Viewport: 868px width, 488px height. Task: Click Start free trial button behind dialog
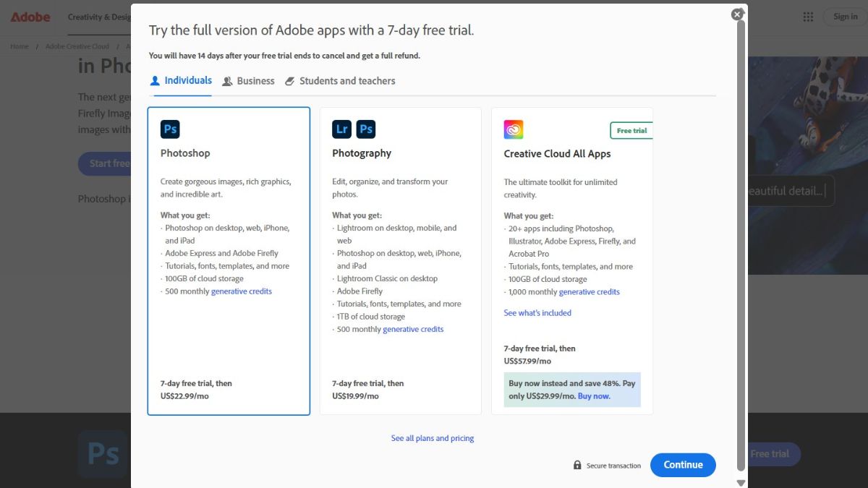click(105, 164)
